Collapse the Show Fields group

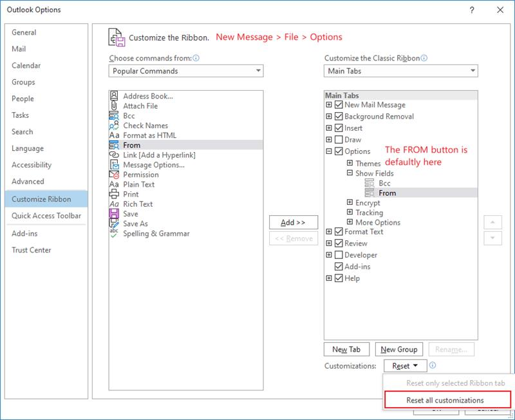coord(350,173)
